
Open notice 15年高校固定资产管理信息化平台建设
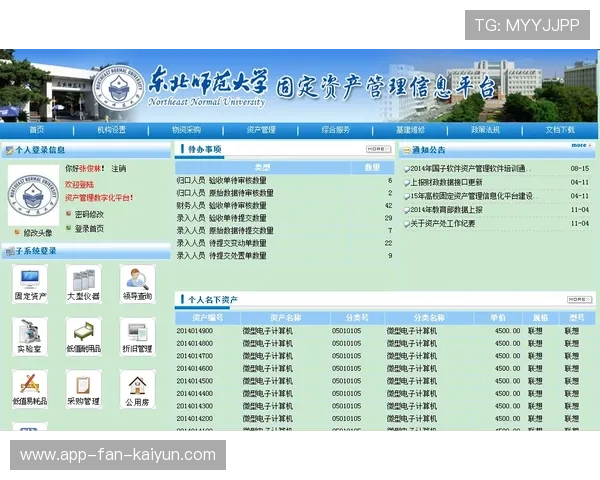tap(474, 196)
